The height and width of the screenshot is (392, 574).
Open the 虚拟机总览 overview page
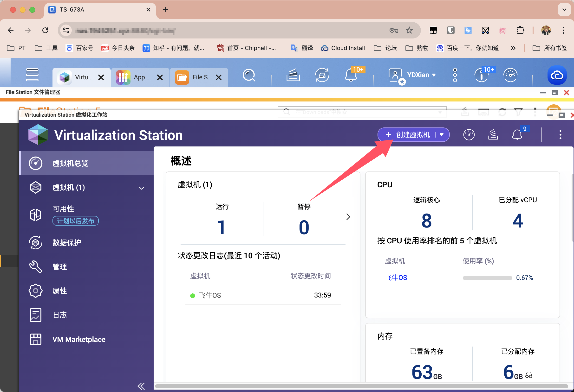pos(86,163)
